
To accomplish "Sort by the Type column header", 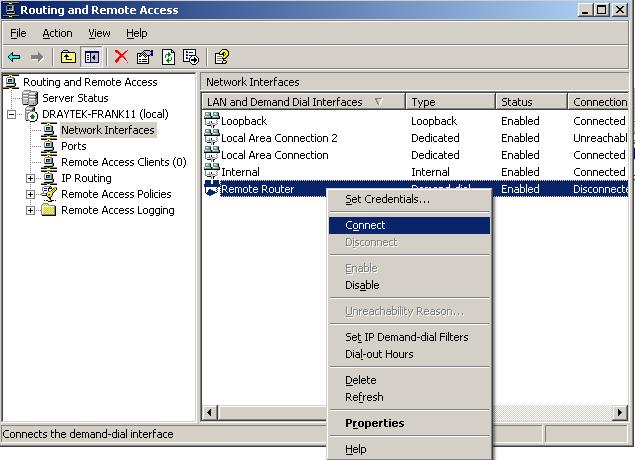I will [x=450, y=102].
